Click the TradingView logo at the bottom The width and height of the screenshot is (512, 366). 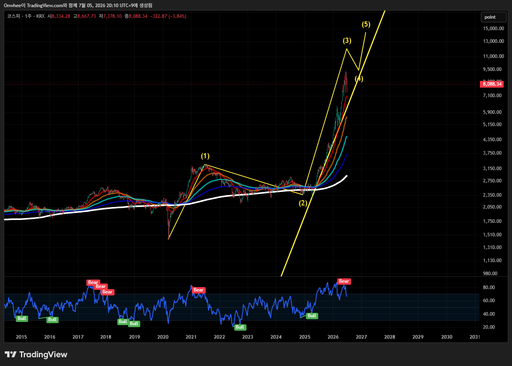[x=36, y=354]
